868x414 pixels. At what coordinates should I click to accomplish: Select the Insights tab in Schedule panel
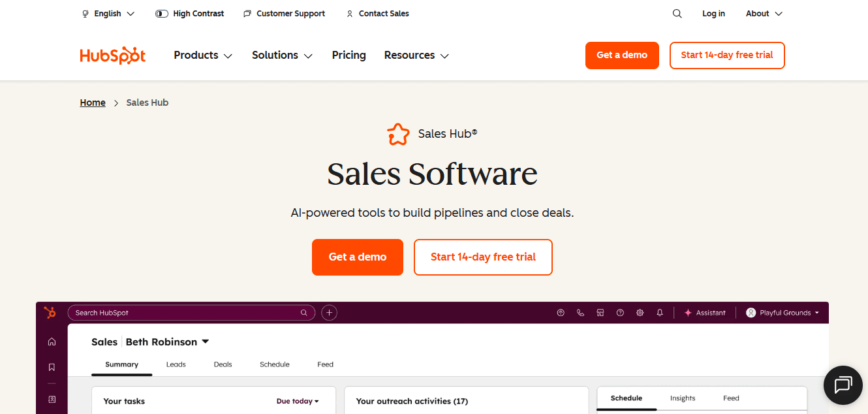(x=683, y=398)
